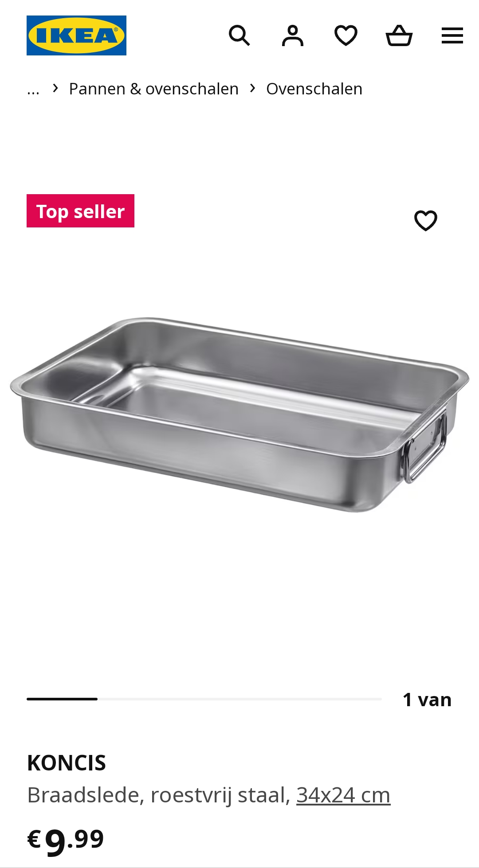Click chevron before Pannen & ovenschalen
This screenshot has height=868, width=479.
tap(55, 88)
